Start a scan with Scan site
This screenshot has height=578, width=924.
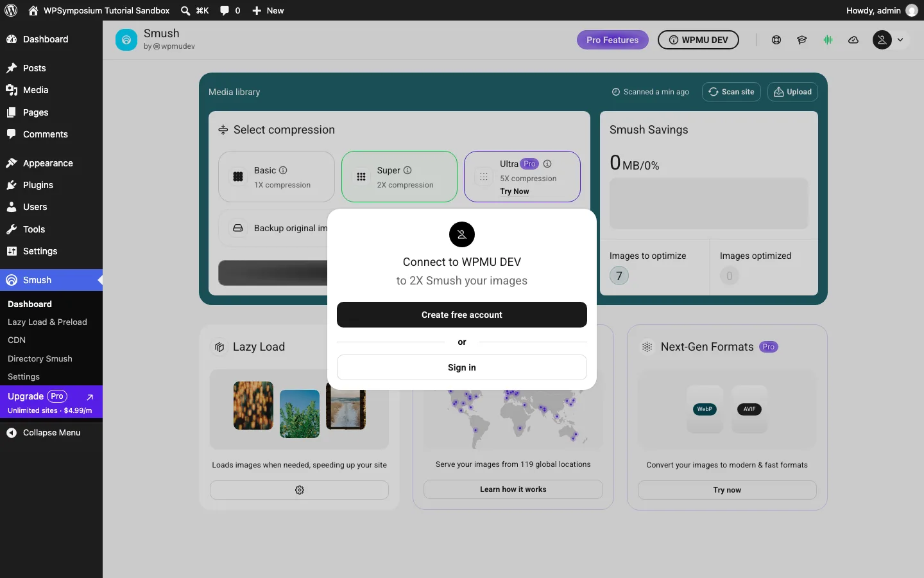[x=732, y=92]
